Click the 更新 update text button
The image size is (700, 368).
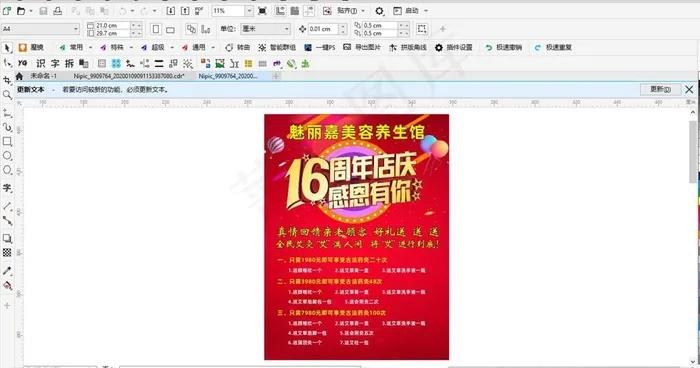click(660, 89)
